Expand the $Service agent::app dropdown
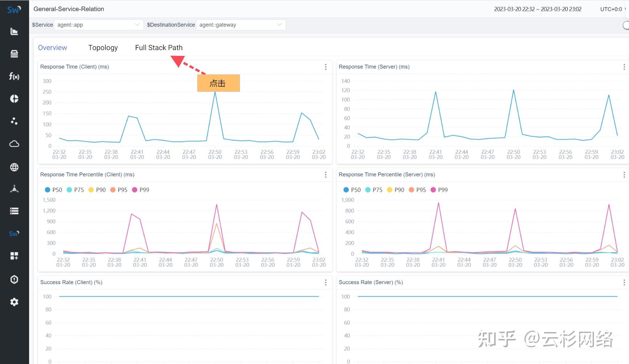 coord(98,25)
